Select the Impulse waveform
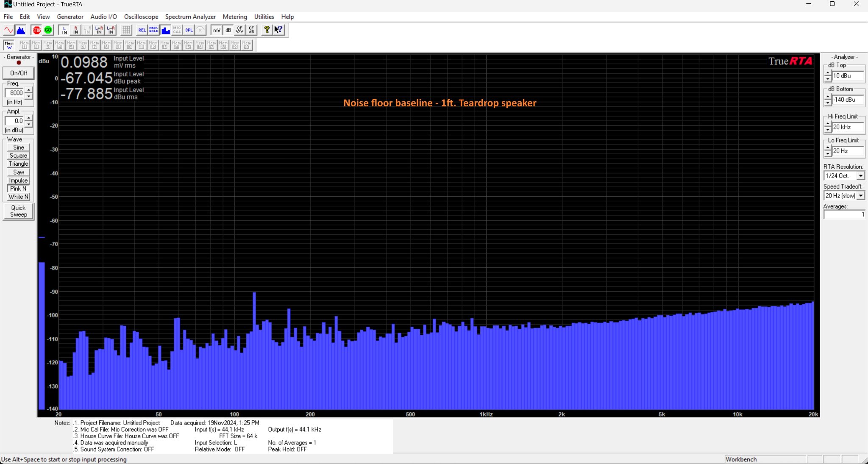The width and height of the screenshot is (868, 464). 19,180
